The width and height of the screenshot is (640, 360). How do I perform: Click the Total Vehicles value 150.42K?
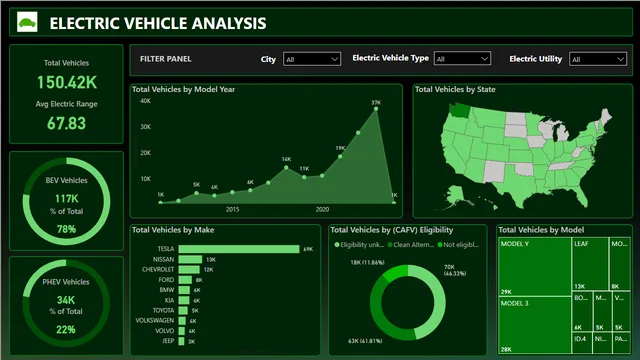click(67, 82)
